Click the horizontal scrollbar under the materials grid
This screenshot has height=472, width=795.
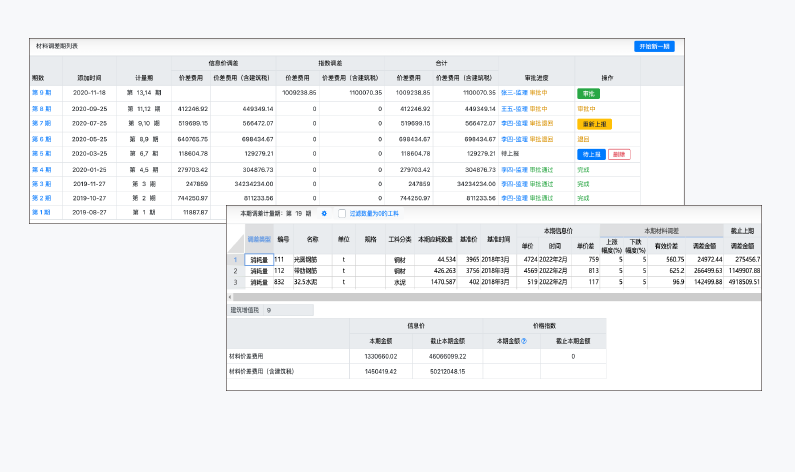click(500, 296)
